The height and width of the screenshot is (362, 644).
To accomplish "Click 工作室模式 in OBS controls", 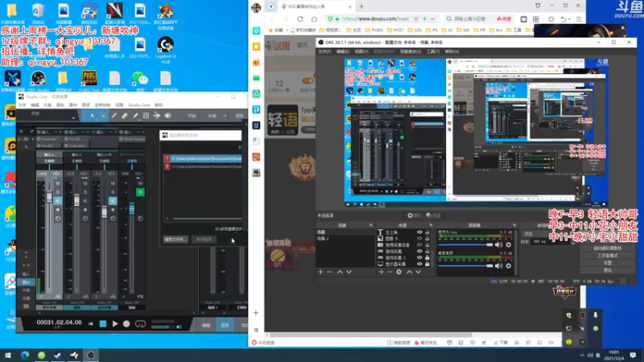I will pos(608,255).
